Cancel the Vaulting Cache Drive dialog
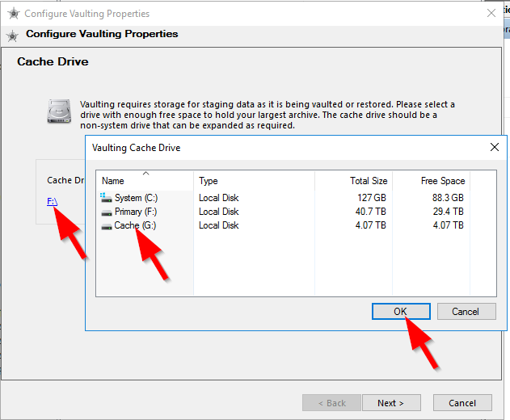The image size is (510, 420). click(x=466, y=312)
